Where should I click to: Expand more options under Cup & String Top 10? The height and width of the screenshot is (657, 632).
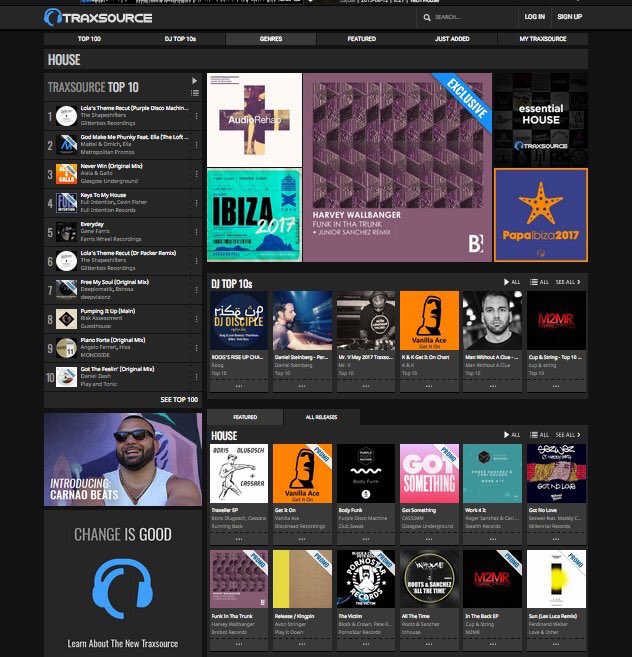(556, 386)
